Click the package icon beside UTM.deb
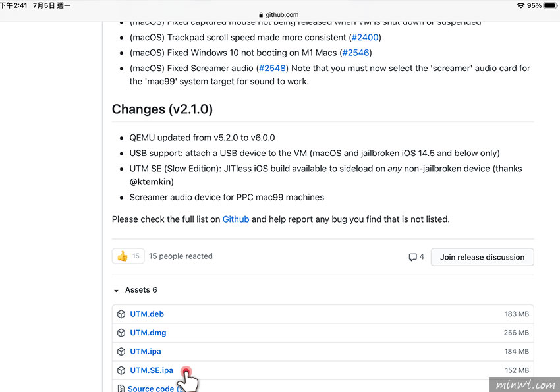The image size is (560, 392). [121, 314]
